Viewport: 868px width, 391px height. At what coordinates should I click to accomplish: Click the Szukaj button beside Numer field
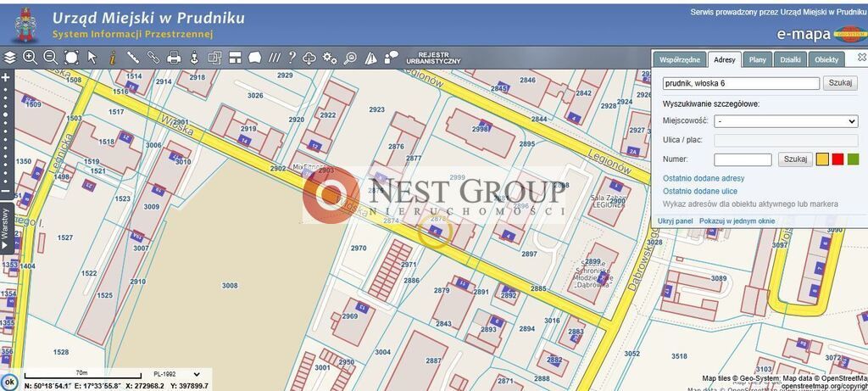(795, 159)
